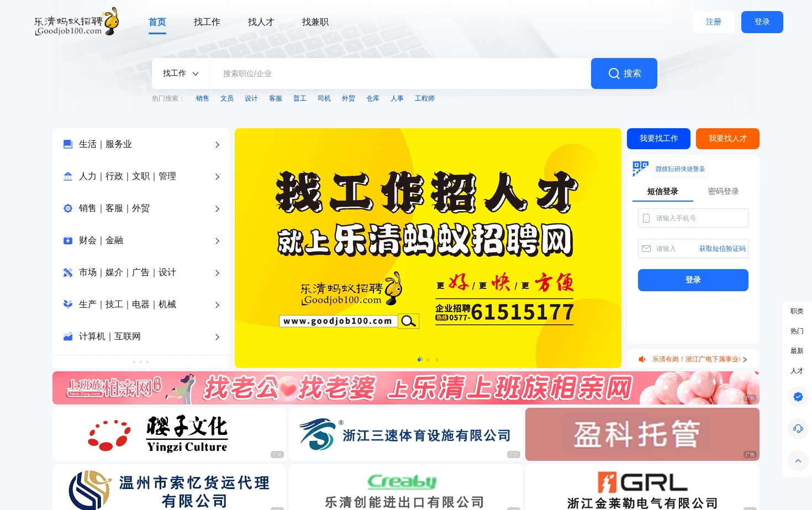Expand the 生产|技工|电器|机械 arrow

(217, 305)
